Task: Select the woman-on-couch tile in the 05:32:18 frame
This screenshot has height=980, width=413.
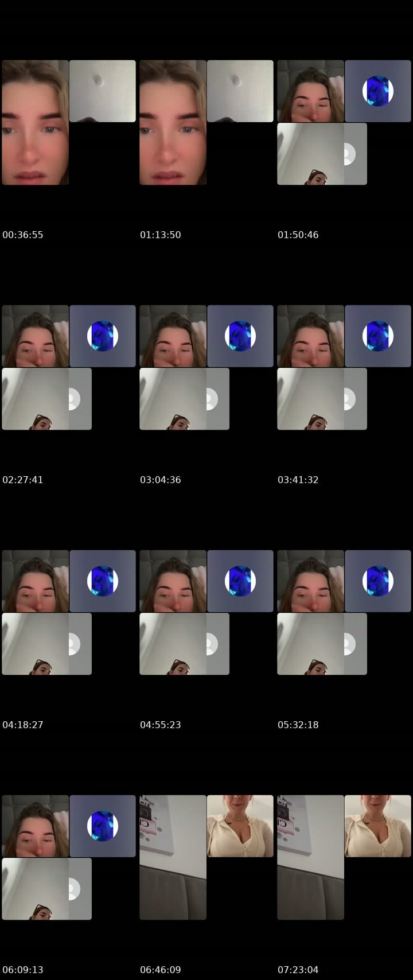Action: pos(310,581)
